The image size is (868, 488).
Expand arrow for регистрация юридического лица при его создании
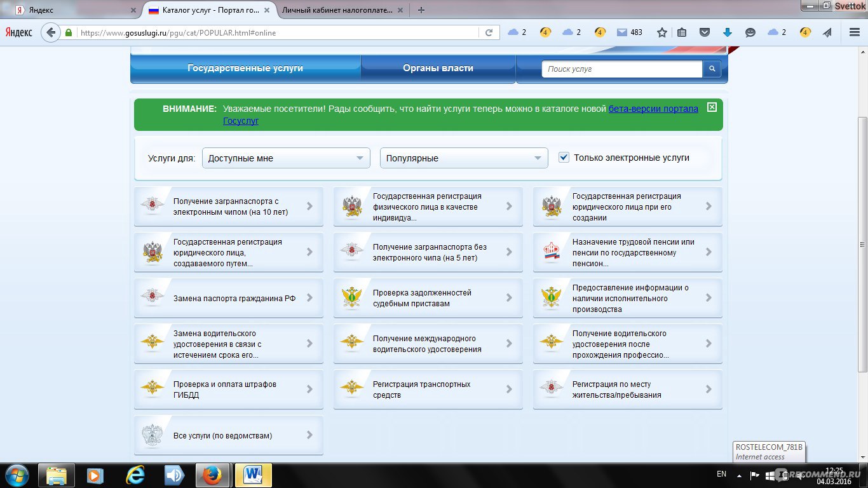(x=709, y=206)
